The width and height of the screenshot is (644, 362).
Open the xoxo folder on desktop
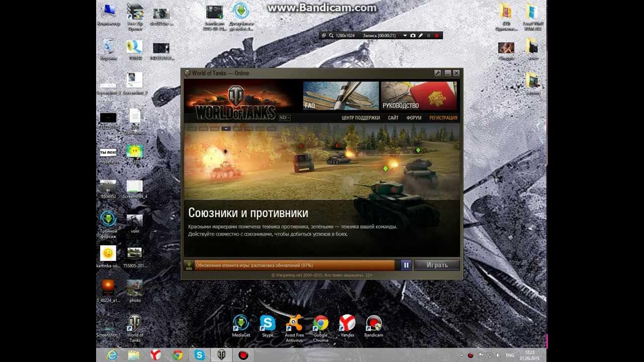(x=533, y=50)
